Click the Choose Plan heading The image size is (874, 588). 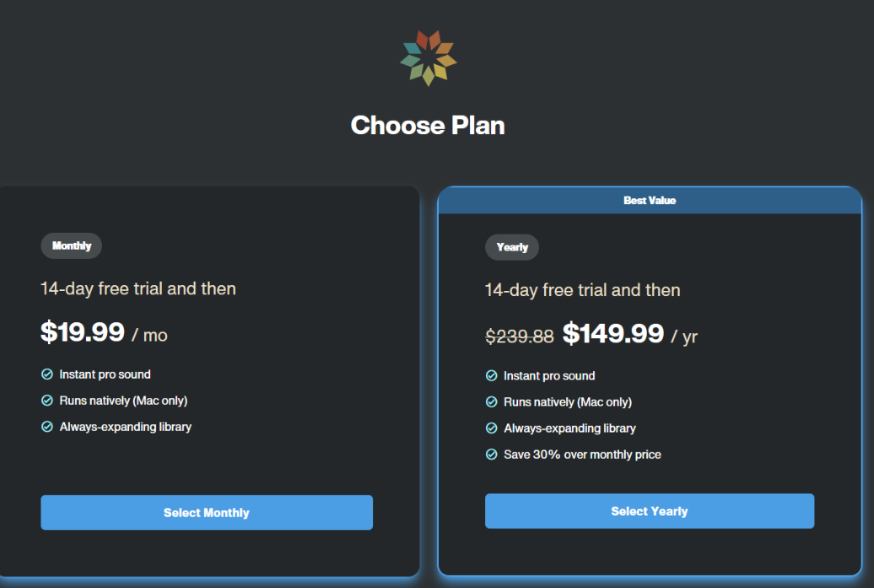(x=428, y=126)
